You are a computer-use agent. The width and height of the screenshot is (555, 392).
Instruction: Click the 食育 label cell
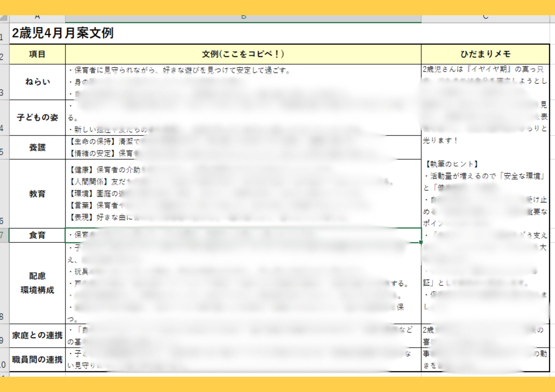point(37,235)
